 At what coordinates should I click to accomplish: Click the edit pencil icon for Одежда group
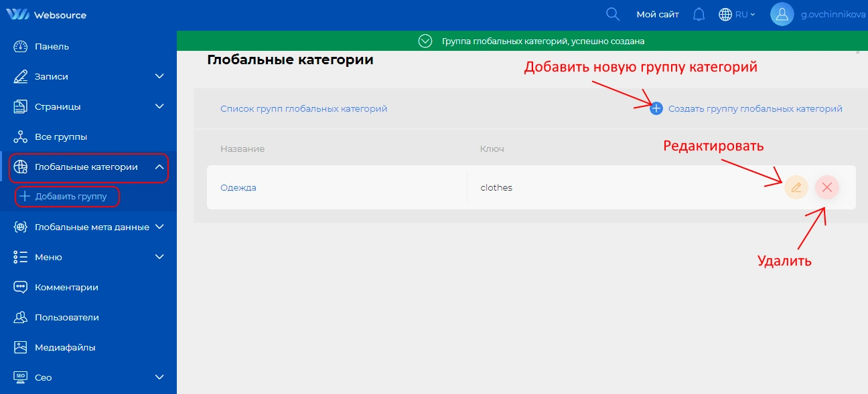click(796, 187)
